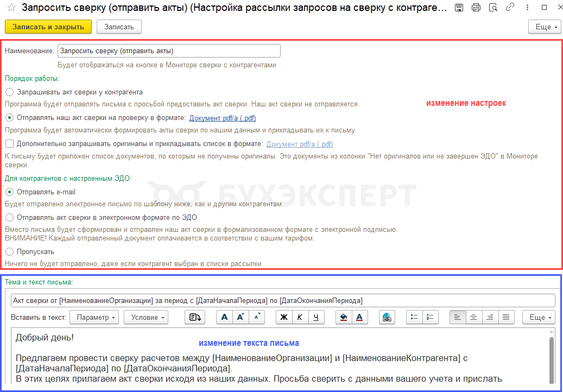Select 'Пропускать' radio option
The image size is (563, 392).
click(9, 251)
